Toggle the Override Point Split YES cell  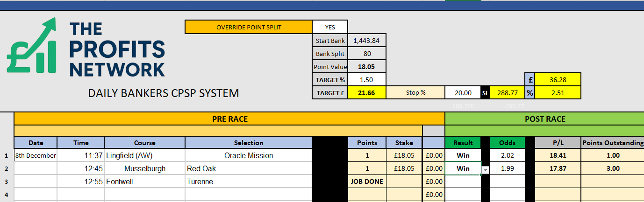[x=330, y=27]
